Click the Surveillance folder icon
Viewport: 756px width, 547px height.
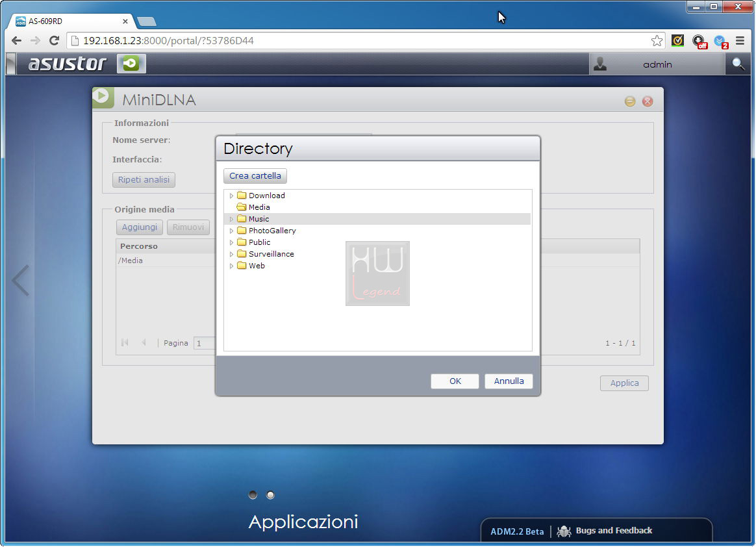pos(242,254)
